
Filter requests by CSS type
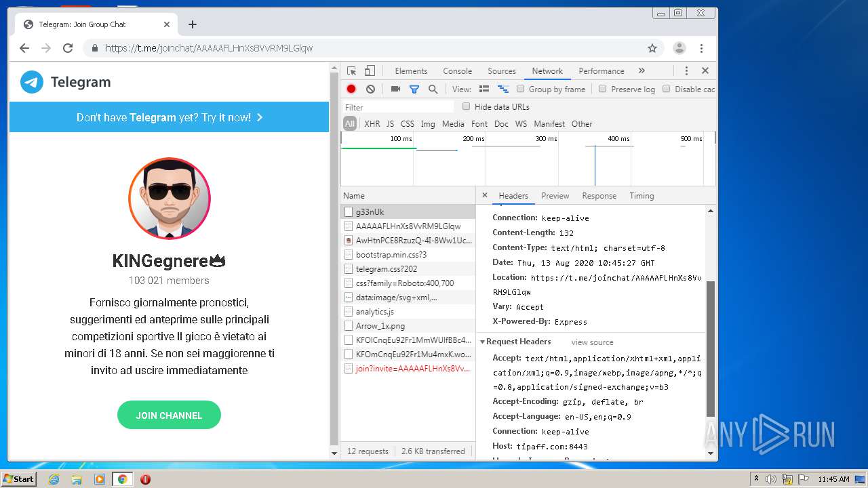click(x=408, y=123)
